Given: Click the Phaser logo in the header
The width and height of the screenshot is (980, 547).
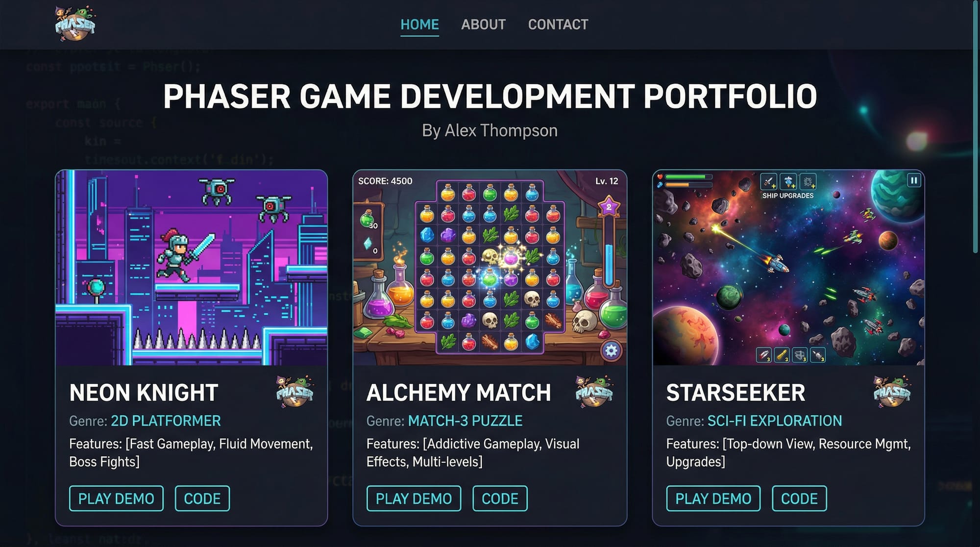Looking at the screenshot, I should (75, 24).
